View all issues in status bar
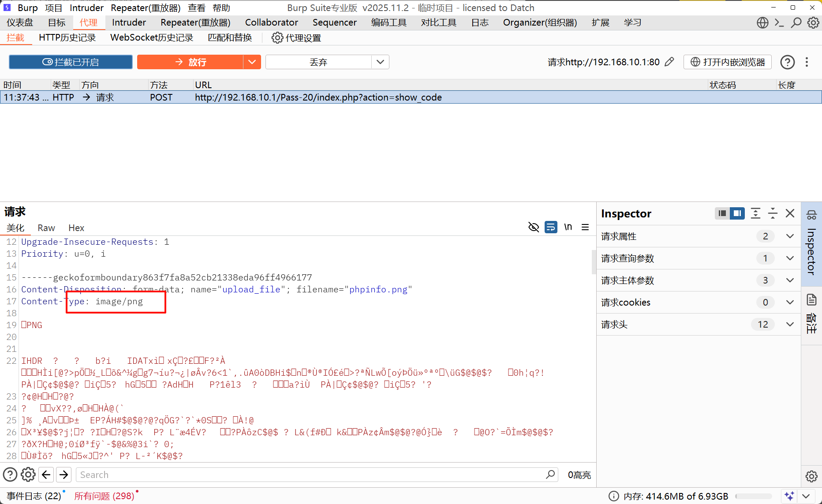The image size is (822, 504). coord(105,496)
